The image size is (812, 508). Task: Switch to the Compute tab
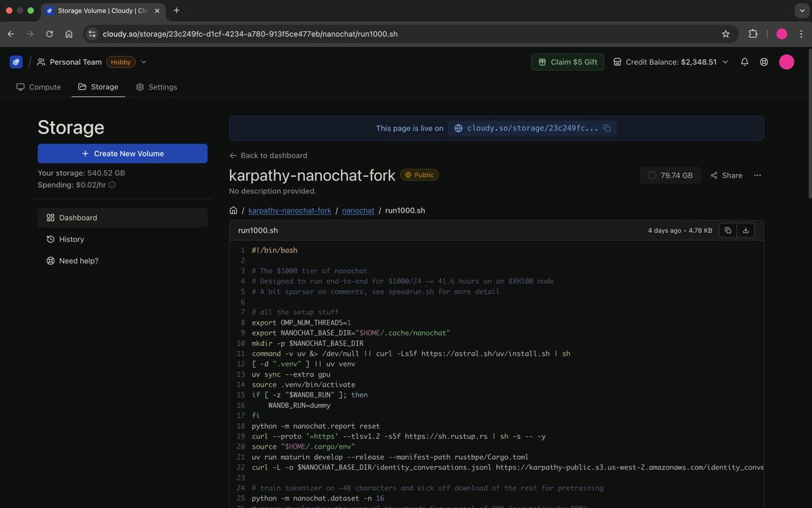[x=39, y=87]
